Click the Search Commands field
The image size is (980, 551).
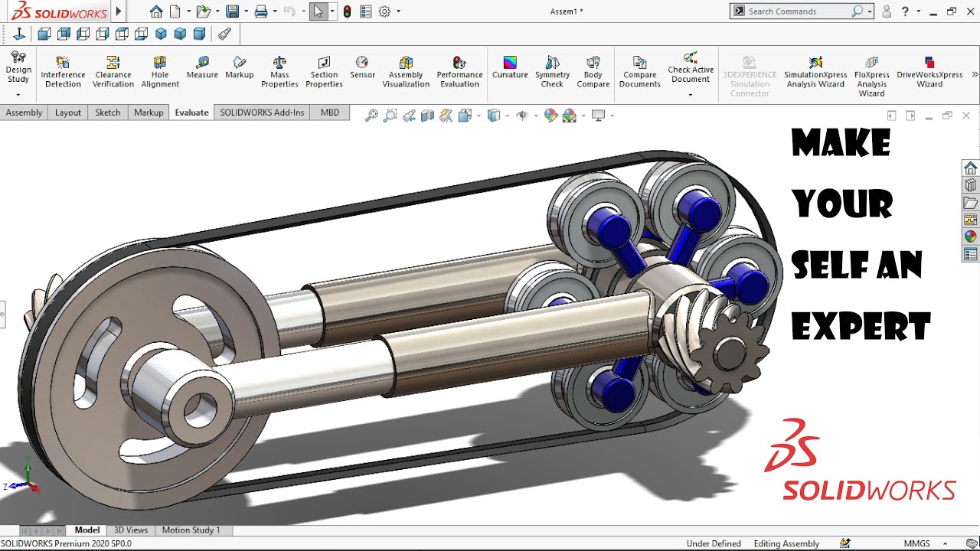point(800,11)
